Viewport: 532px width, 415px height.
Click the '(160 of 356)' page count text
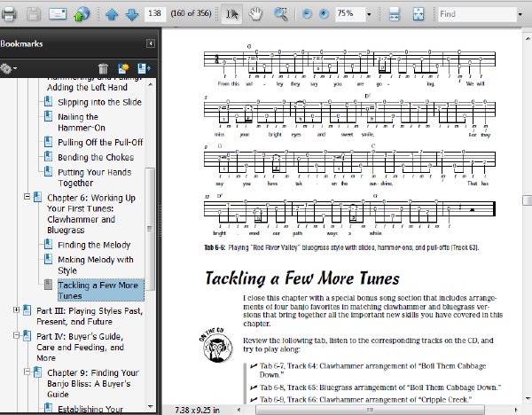tap(191, 13)
